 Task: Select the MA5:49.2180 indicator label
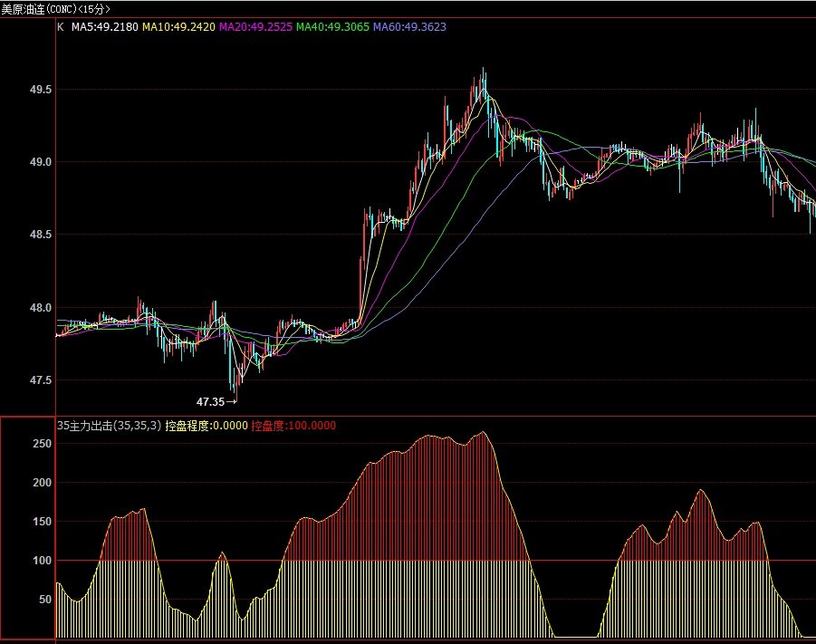104,27
